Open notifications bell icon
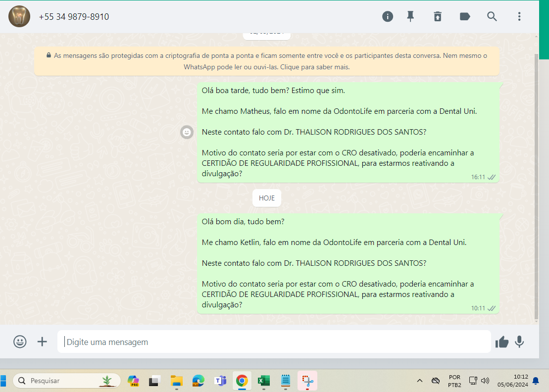Image resolution: width=549 pixels, height=392 pixels. point(536,381)
